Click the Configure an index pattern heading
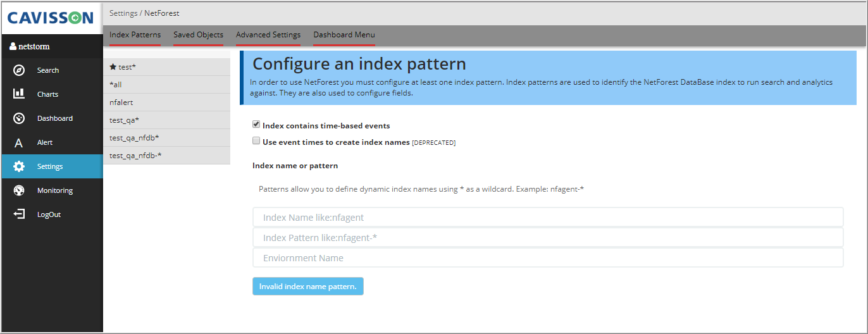This screenshot has height=334, width=868. [x=359, y=64]
